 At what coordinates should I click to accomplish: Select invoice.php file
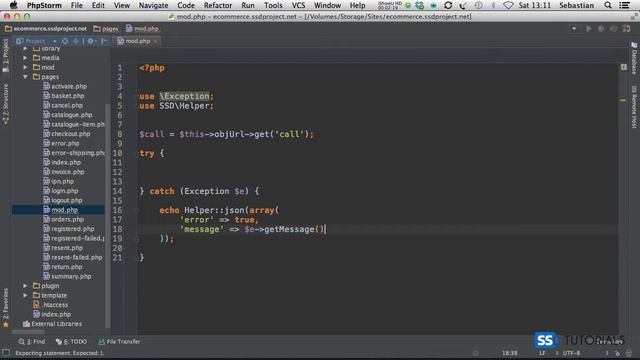coord(64,172)
